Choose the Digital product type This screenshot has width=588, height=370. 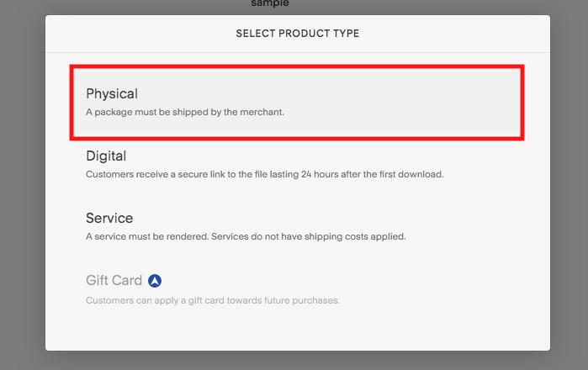[297, 165]
